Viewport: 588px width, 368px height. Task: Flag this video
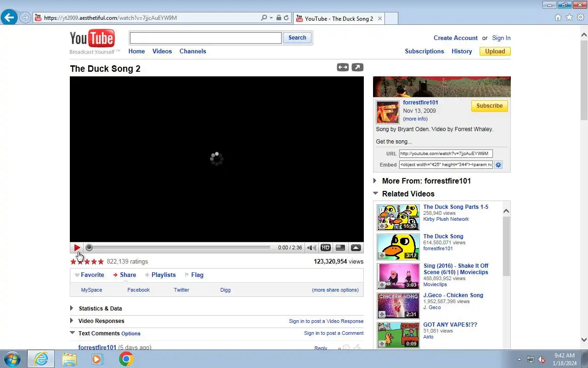[194, 275]
